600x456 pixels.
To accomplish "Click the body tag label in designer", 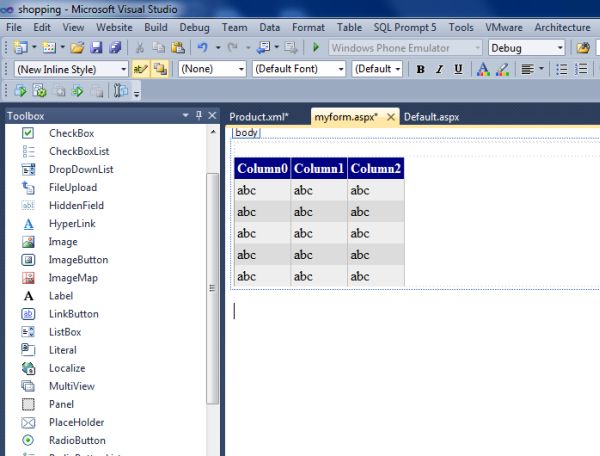I will [x=246, y=132].
